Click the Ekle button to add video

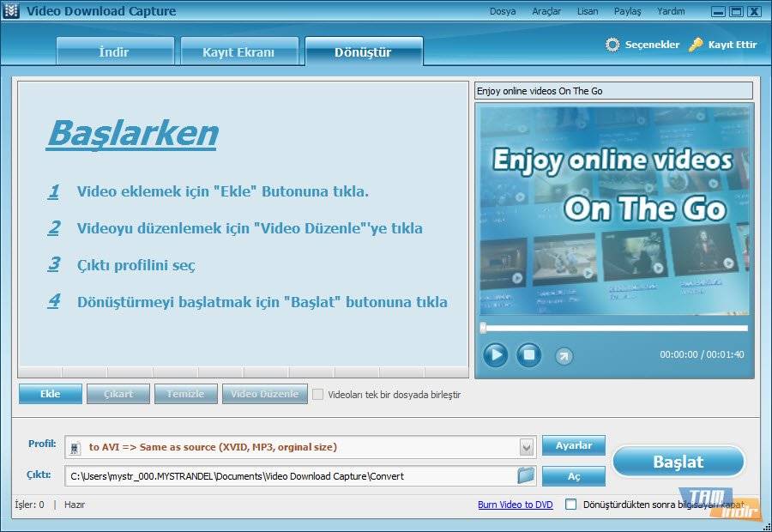coord(50,394)
